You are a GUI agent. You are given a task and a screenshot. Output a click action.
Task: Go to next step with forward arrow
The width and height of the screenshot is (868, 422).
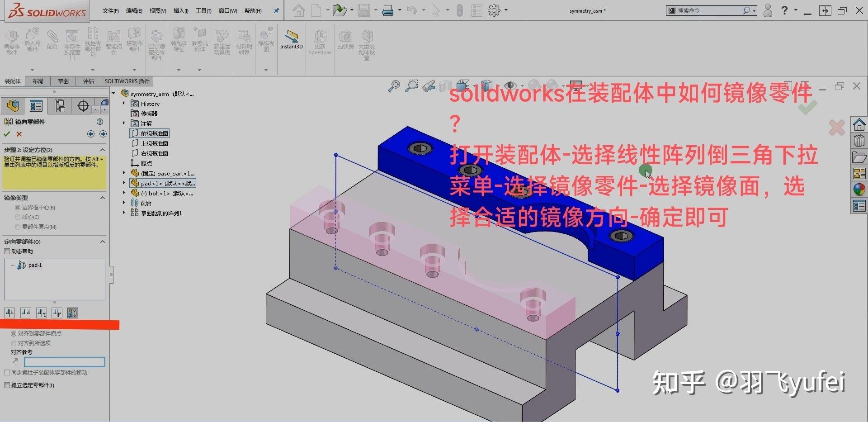pos(103,134)
